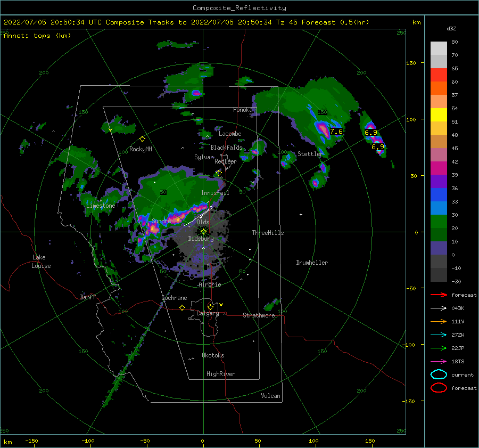Click the light blue 30–33 dBZ swatch
The image size is (479, 448).
click(439, 208)
